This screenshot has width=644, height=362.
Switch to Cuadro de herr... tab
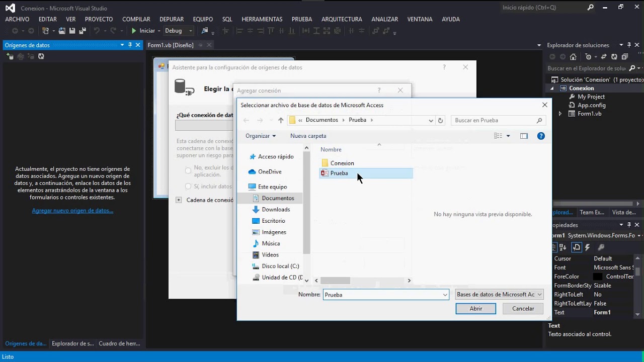[x=119, y=343]
